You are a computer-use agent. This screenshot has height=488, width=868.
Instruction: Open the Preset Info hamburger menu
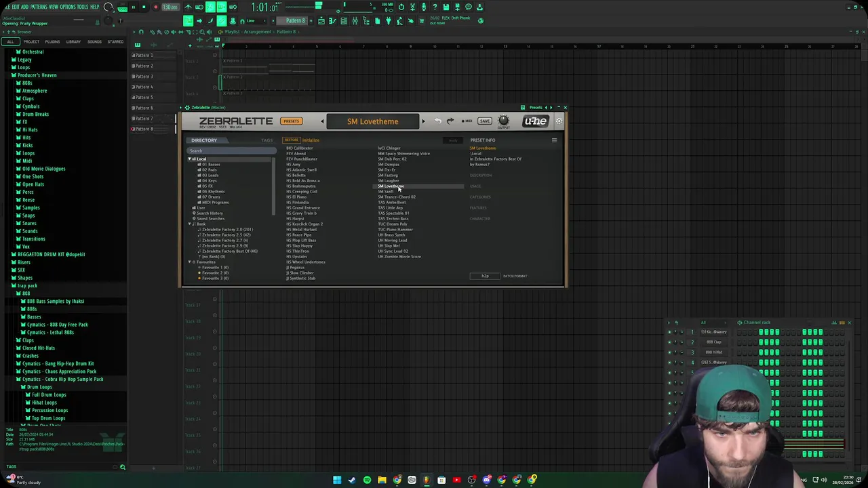[x=554, y=140]
